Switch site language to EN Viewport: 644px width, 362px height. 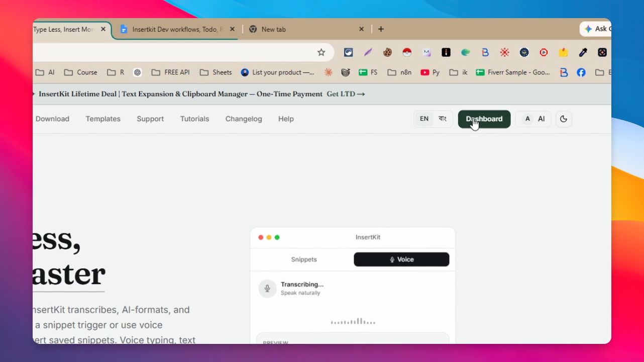pos(424,119)
